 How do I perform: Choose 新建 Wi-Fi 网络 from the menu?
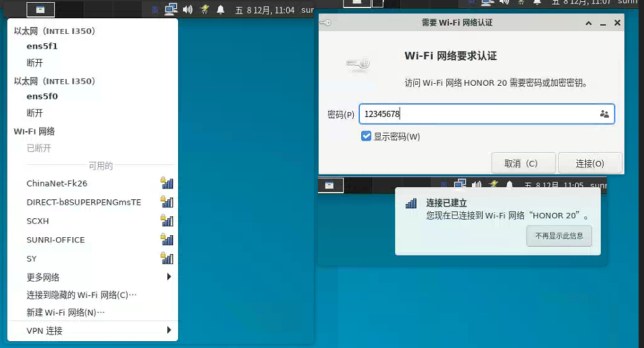click(x=65, y=312)
